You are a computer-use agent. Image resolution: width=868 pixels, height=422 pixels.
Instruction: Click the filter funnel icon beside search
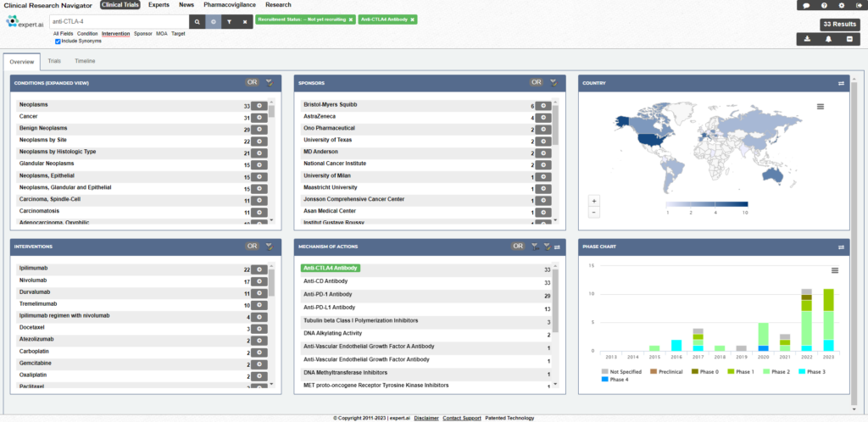coord(229,22)
